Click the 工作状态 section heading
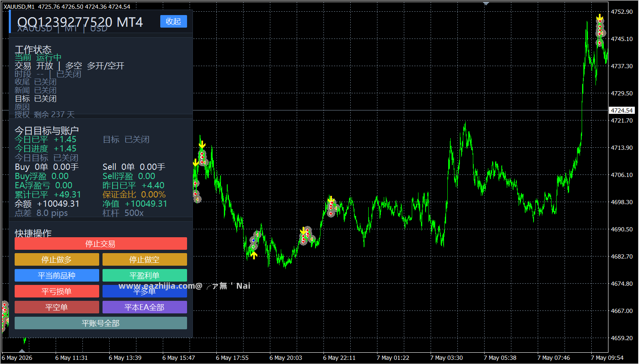 click(33, 49)
